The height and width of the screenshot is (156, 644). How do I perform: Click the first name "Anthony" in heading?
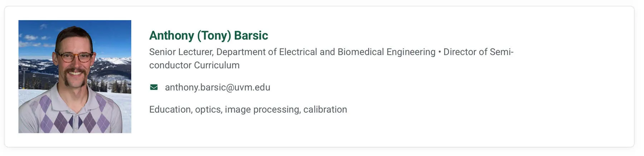pyautogui.click(x=171, y=35)
